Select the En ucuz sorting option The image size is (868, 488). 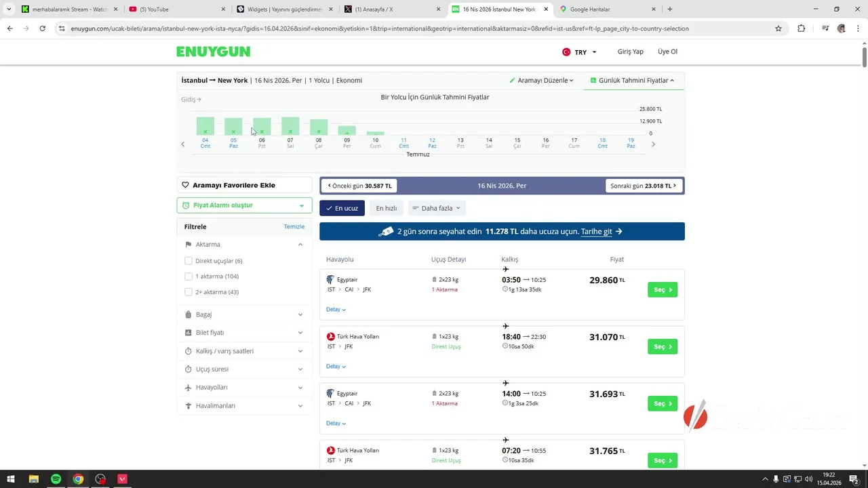342,208
